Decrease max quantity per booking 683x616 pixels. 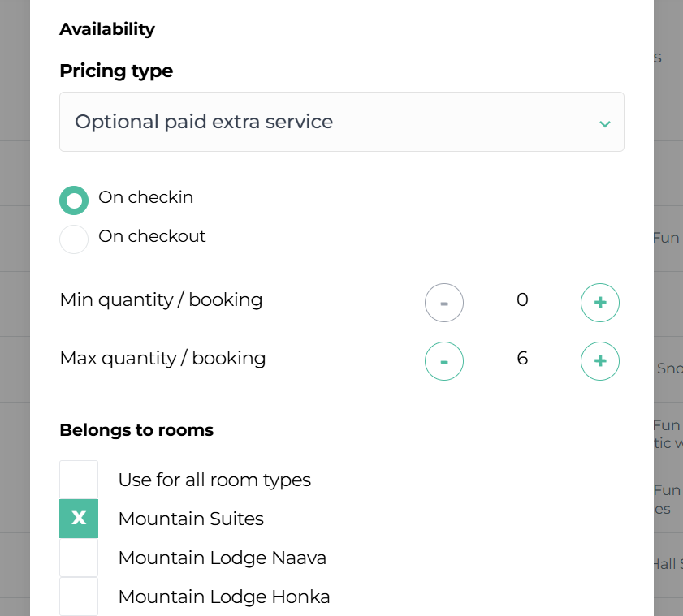(x=444, y=361)
